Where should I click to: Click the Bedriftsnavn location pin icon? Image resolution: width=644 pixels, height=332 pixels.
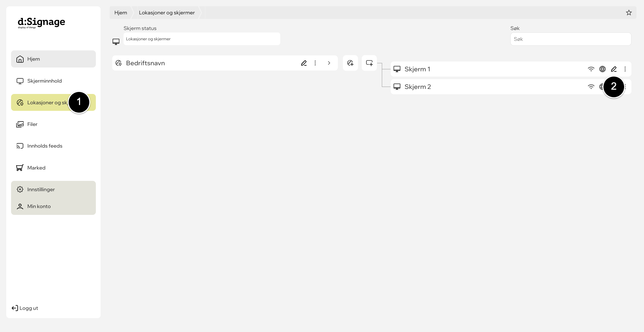118,63
